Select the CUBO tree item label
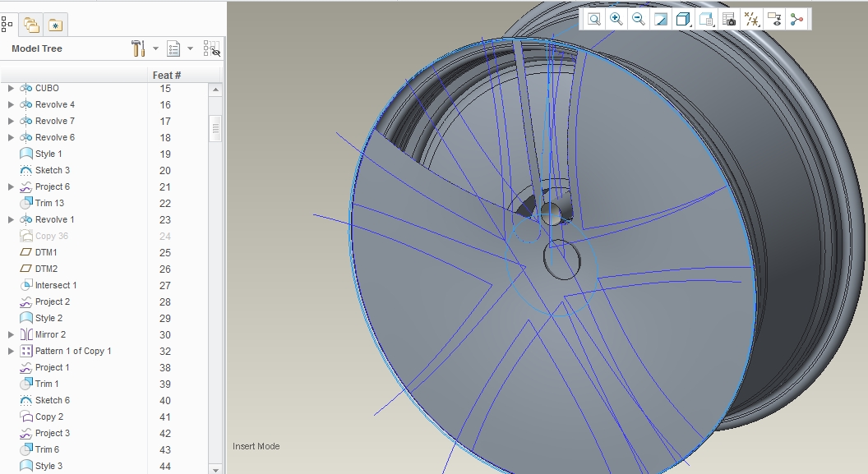The height and width of the screenshot is (474, 868). tap(47, 88)
